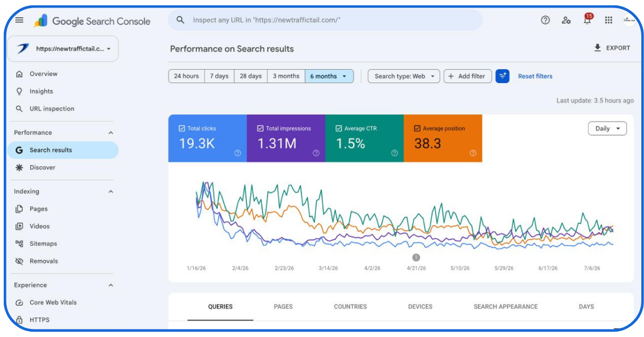
Task: Open the Google apps grid icon
Action: tap(608, 20)
